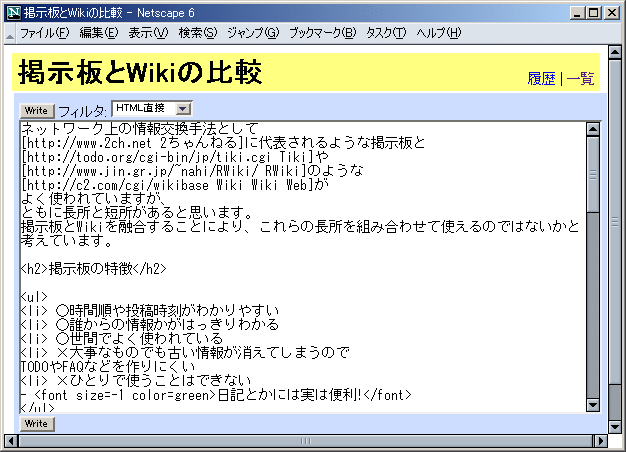This screenshot has width=626, height=452.
Task: Close the Netscape 6 window
Action: pyautogui.click(x=612, y=13)
